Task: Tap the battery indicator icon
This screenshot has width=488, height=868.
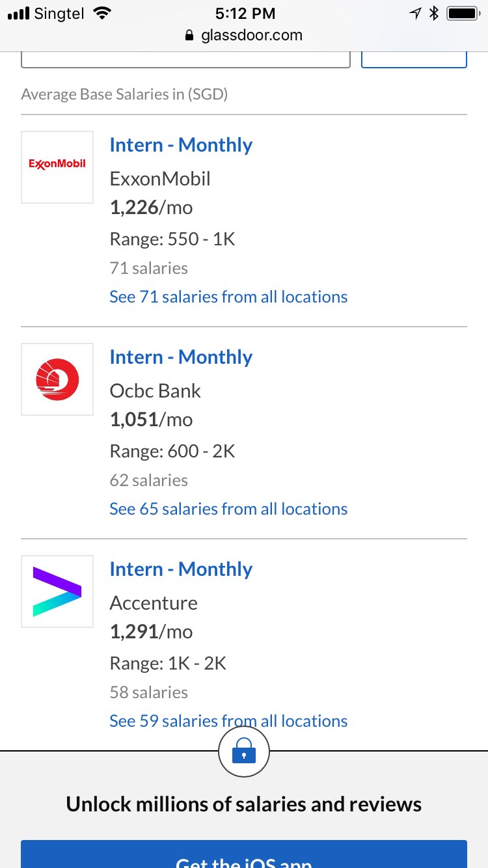Action: [463, 13]
